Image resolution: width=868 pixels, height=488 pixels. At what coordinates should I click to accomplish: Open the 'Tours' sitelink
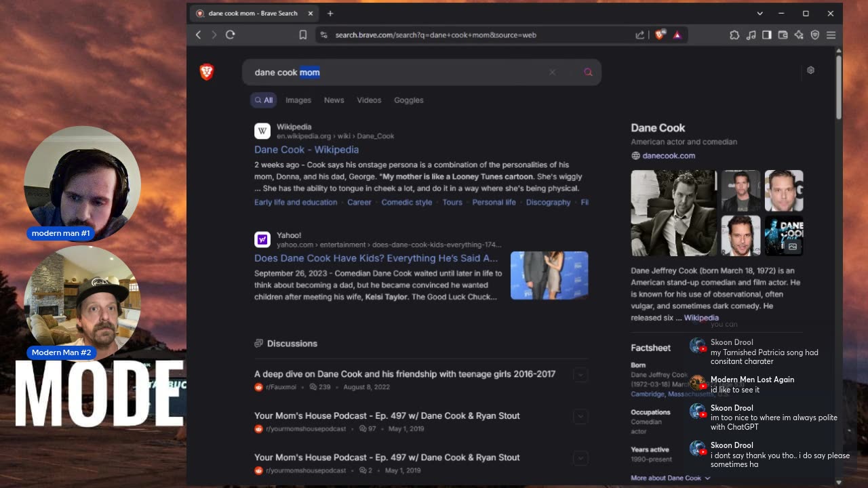click(x=452, y=203)
